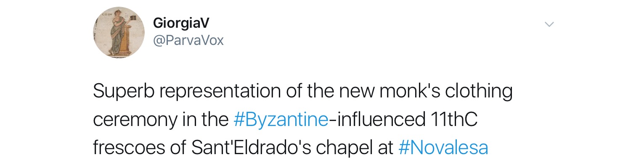644x168 pixels.
Task: Click the "11thC" text in the tweet
Action: 451,120
